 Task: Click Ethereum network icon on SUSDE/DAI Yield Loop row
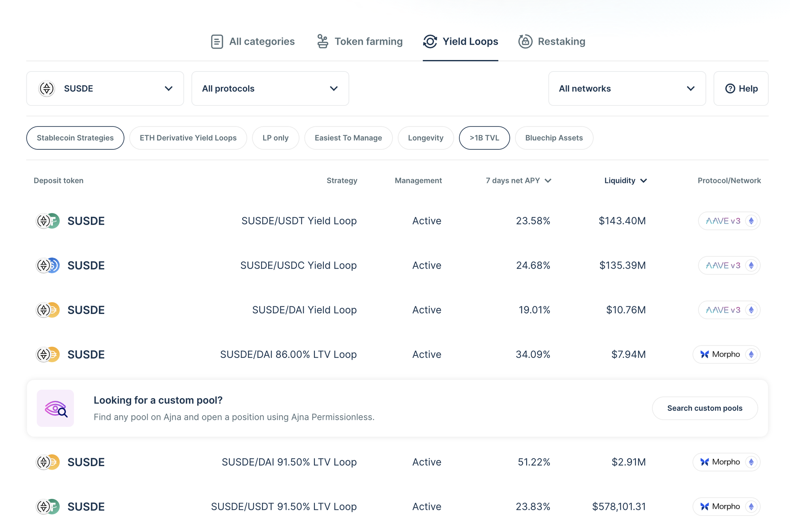[751, 310]
